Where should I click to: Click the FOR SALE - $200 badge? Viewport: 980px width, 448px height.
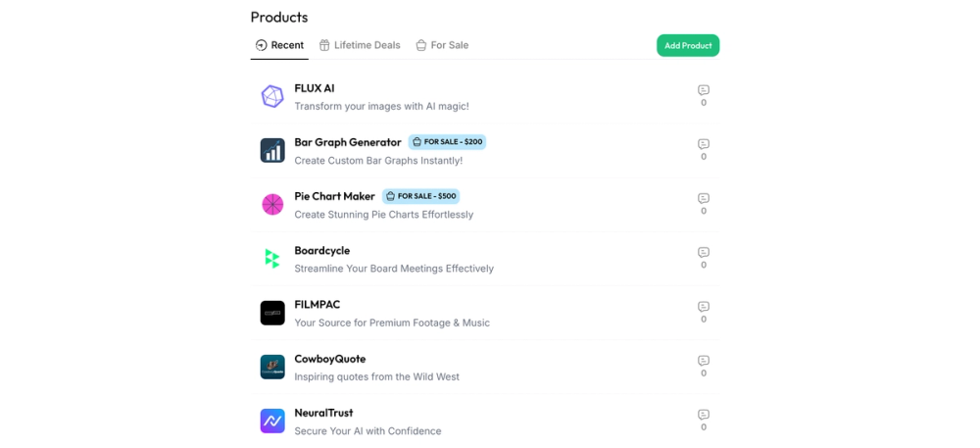pos(448,142)
